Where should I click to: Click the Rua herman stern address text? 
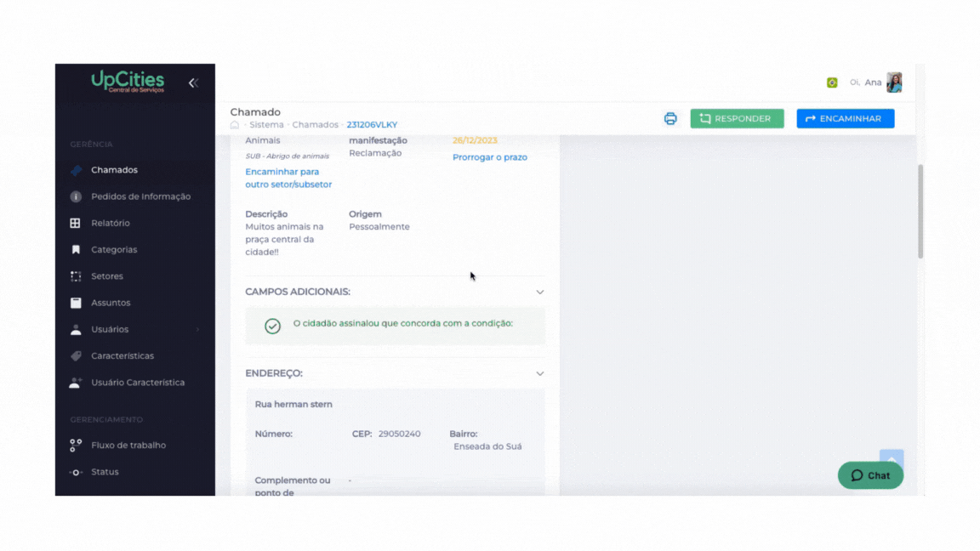click(293, 404)
